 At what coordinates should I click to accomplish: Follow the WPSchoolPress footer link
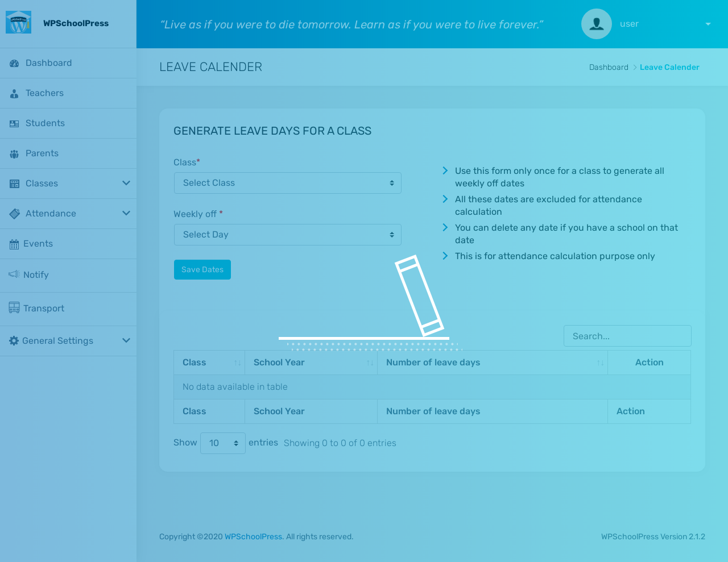pos(254,536)
